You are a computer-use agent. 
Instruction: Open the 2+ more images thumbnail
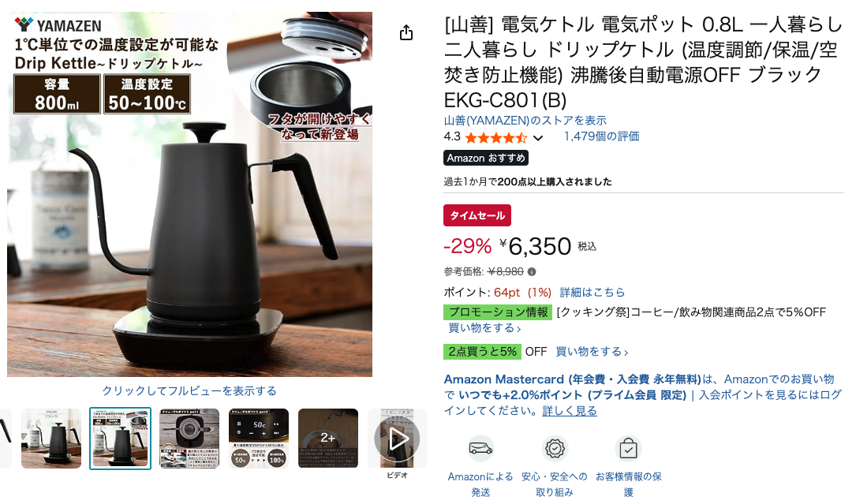(x=328, y=439)
